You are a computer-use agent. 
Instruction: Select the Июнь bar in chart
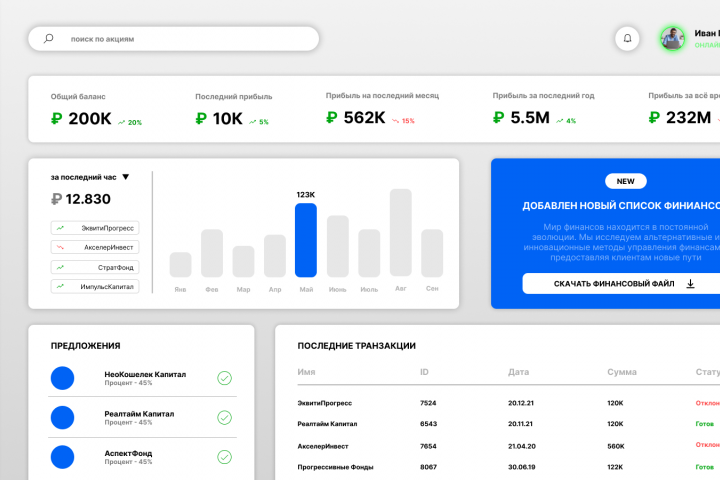pos(338,246)
